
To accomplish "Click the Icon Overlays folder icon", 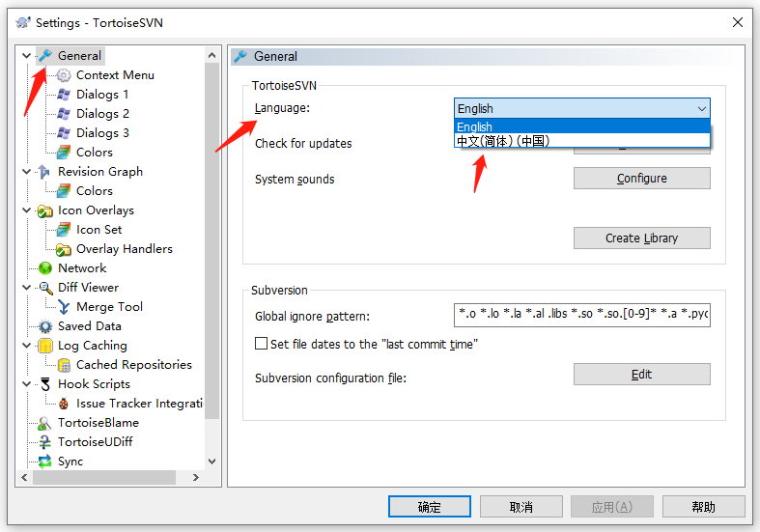I will tap(45, 210).
